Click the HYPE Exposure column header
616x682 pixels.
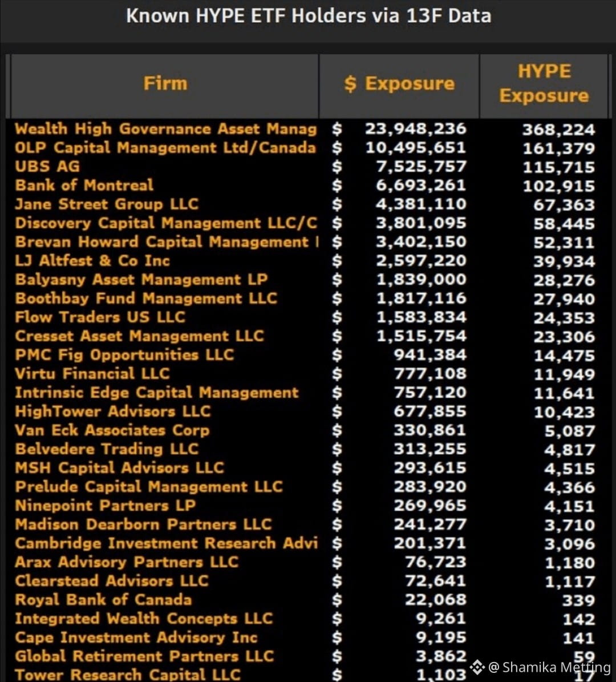point(544,83)
